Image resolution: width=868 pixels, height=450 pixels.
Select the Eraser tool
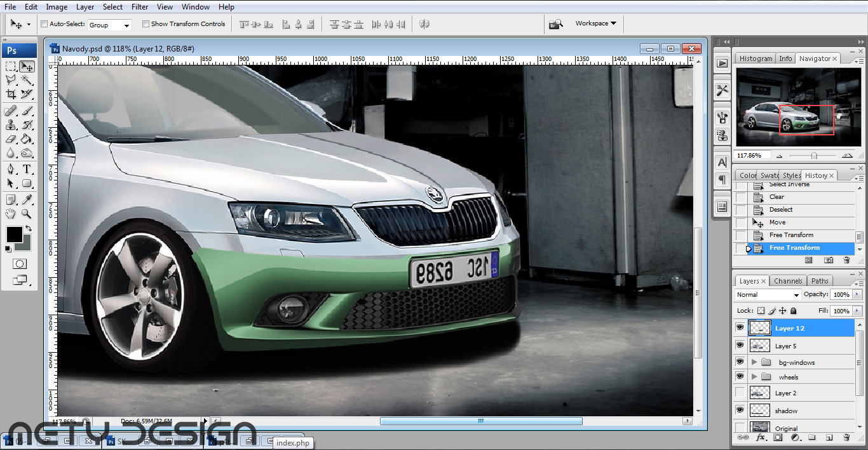click(11, 139)
